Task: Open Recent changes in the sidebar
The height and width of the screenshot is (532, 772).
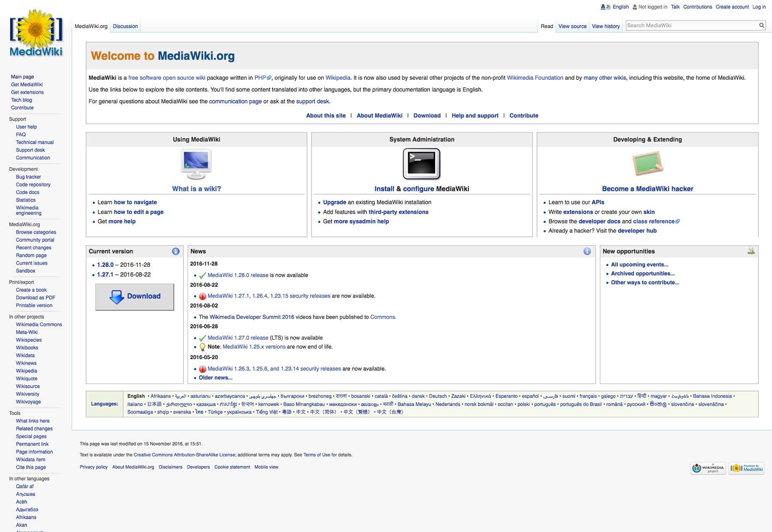Action: [x=34, y=248]
